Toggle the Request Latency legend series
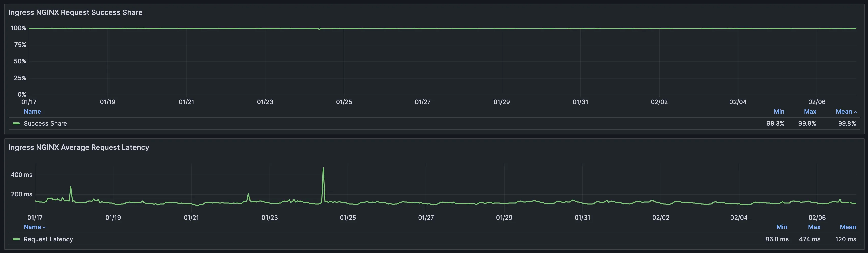The height and width of the screenshot is (253, 868). pyautogui.click(x=48, y=239)
